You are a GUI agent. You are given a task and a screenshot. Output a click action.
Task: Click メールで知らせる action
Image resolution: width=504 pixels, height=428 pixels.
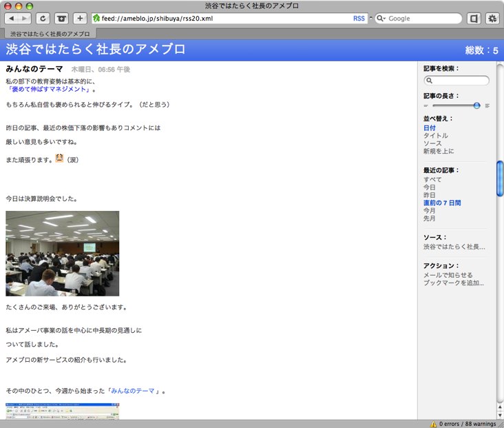pyautogui.click(x=448, y=275)
